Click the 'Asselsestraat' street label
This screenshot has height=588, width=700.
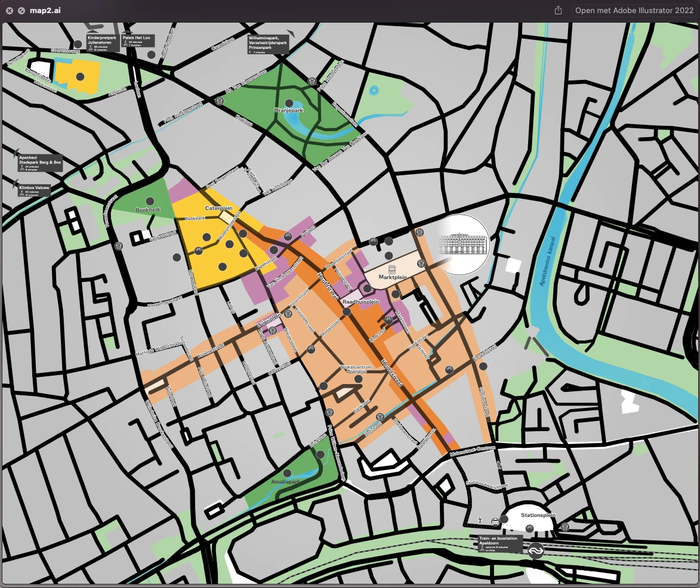(x=210, y=351)
